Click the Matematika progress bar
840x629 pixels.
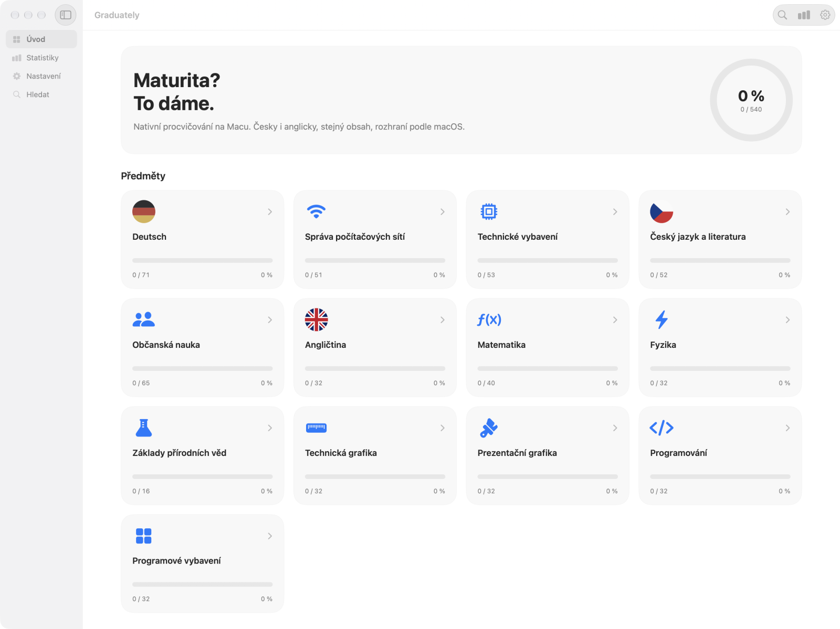(x=548, y=368)
